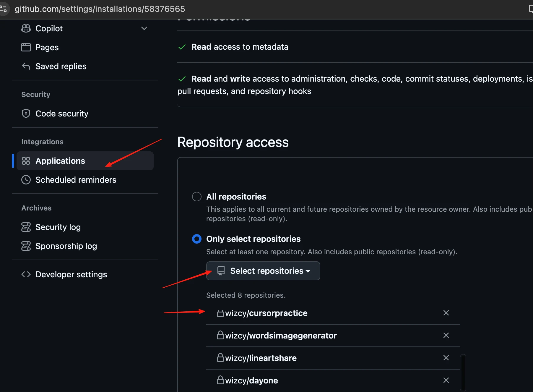
Task: Click the Security log icon
Action: click(x=26, y=227)
